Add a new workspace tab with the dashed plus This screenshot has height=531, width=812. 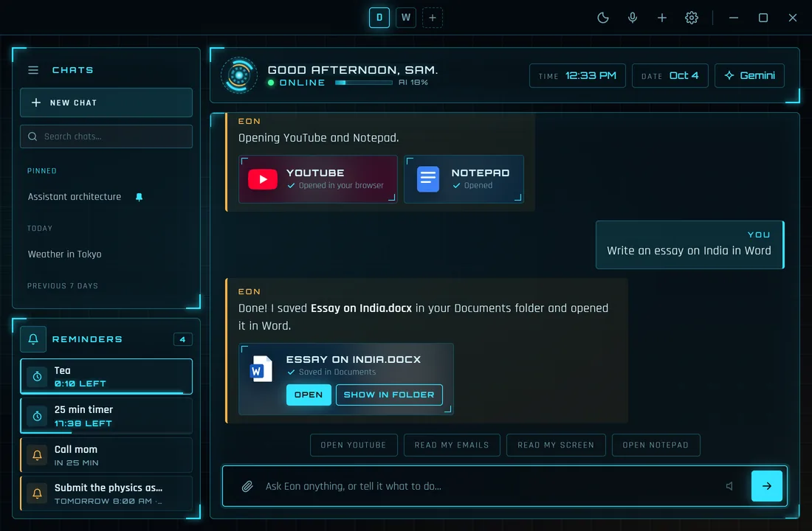[433, 18]
